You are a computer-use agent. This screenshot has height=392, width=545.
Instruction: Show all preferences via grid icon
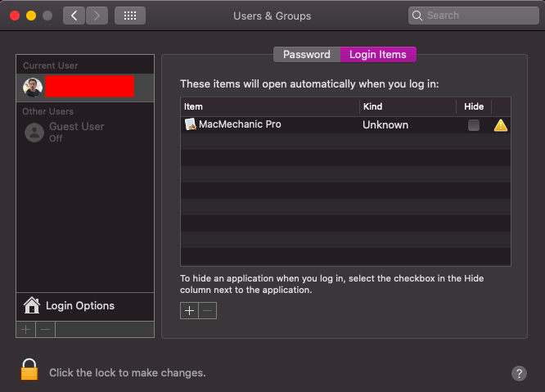click(129, 16)
